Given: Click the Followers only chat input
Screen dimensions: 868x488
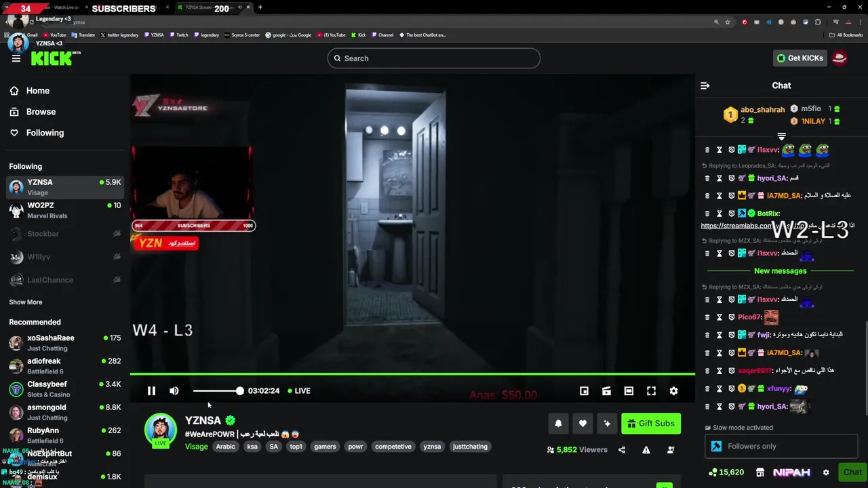Looking at the screenshot, I should coord(781,447).
